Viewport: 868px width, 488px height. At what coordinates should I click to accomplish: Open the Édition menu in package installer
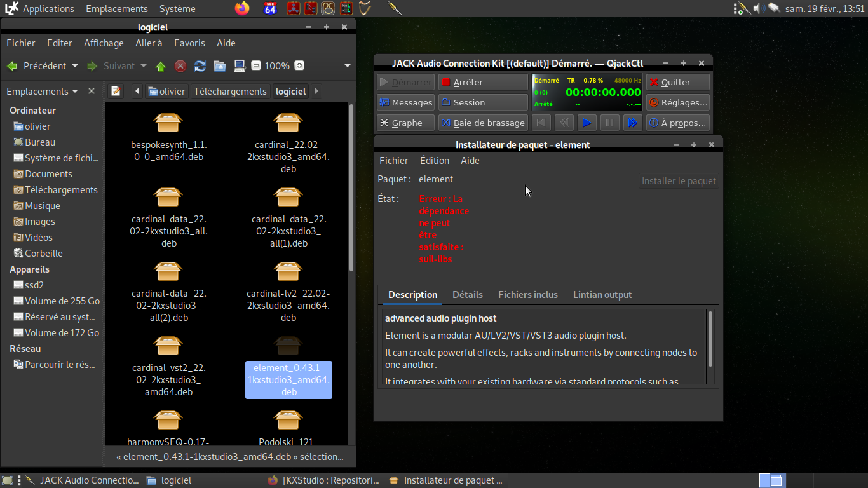point(435,161)
